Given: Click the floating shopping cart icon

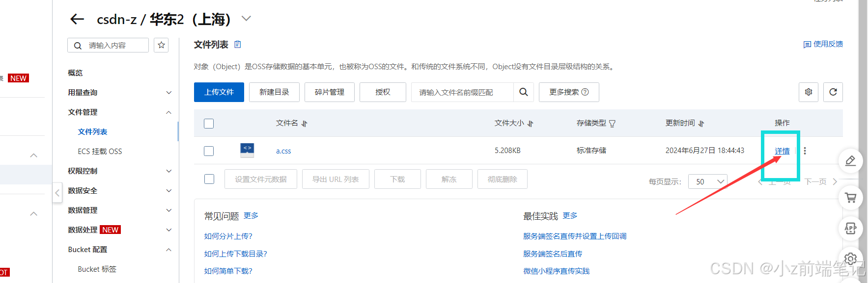Looking at the screenshot, I should click(851, 198).
